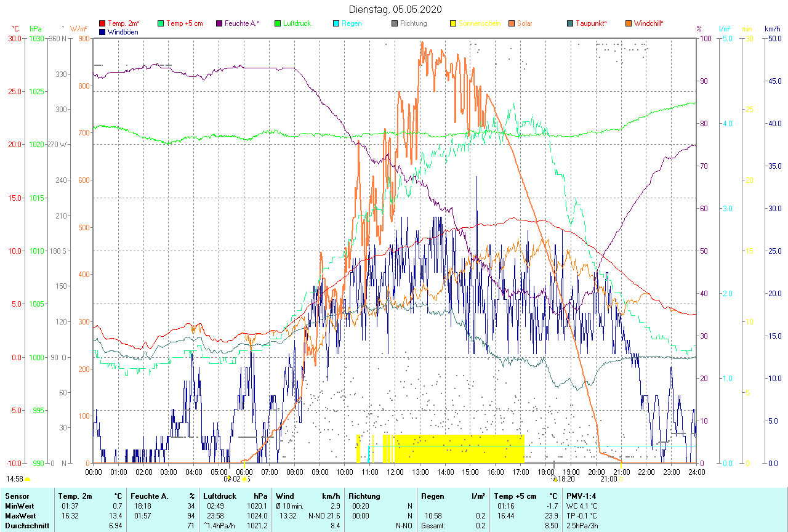
Task: Click the orange Windchill legend swatch
Action: pos(629,23)
